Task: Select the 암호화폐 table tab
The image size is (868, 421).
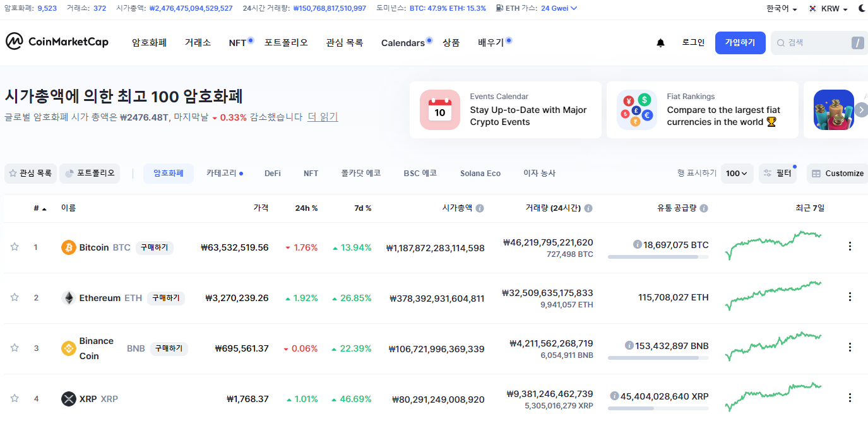Action: [169, 173]
